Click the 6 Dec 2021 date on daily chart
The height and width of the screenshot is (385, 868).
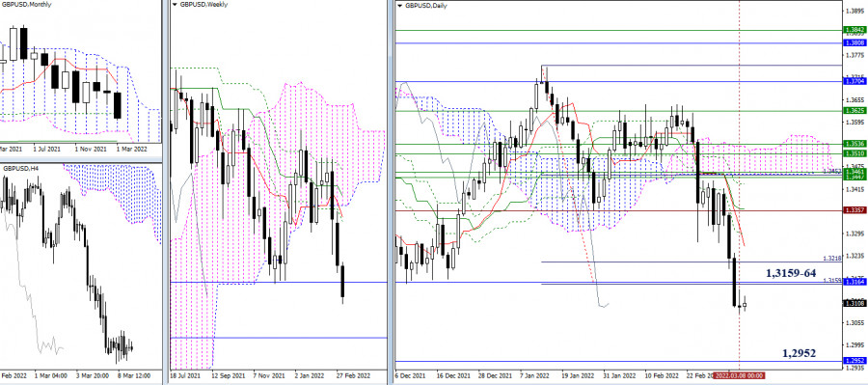tap(411, 375)
